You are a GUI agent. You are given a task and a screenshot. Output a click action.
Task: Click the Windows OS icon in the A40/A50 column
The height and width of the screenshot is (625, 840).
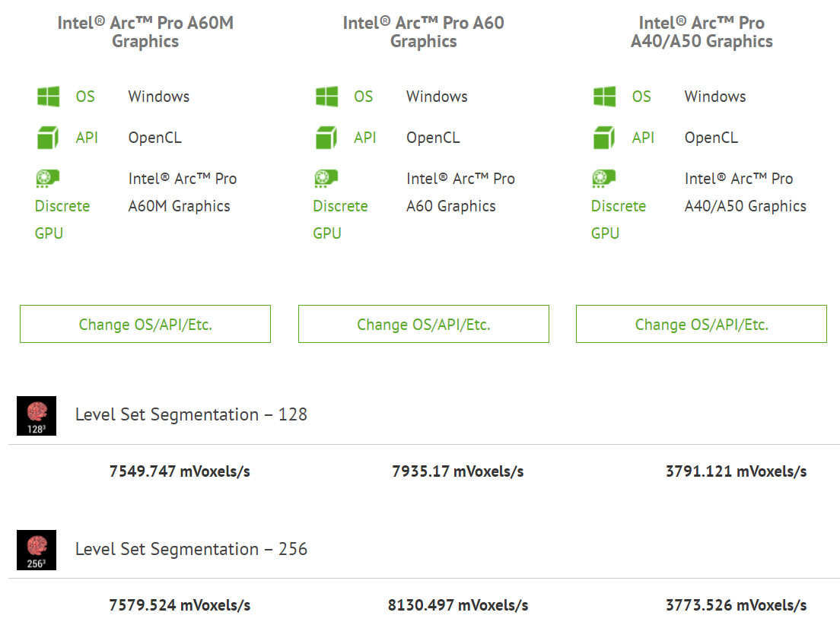(604, 97)
